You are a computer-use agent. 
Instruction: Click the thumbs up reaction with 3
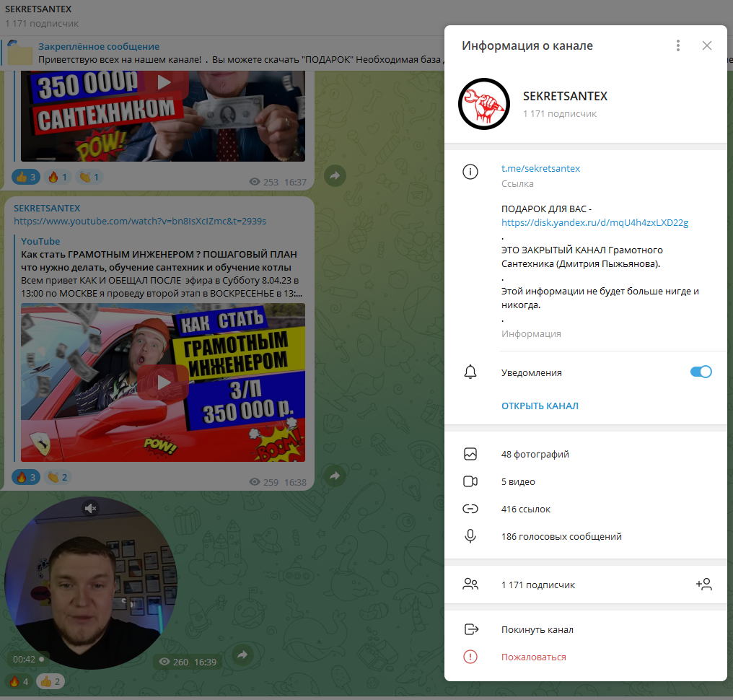(26, 178)
